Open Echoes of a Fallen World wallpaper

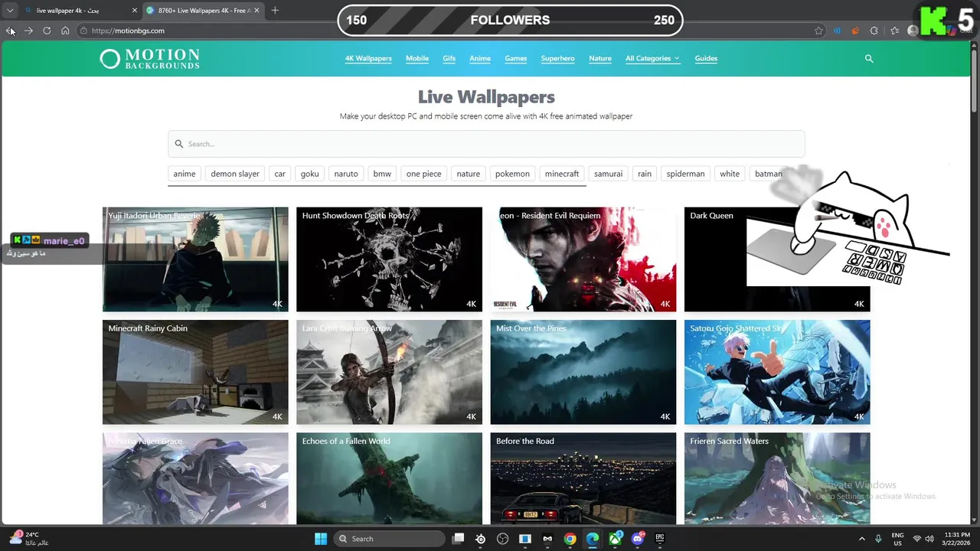coord(389,478)
